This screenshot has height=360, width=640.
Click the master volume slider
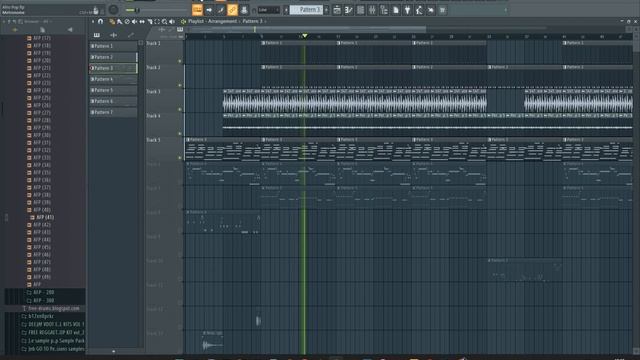pyautogui.click(x=133, y=10)
